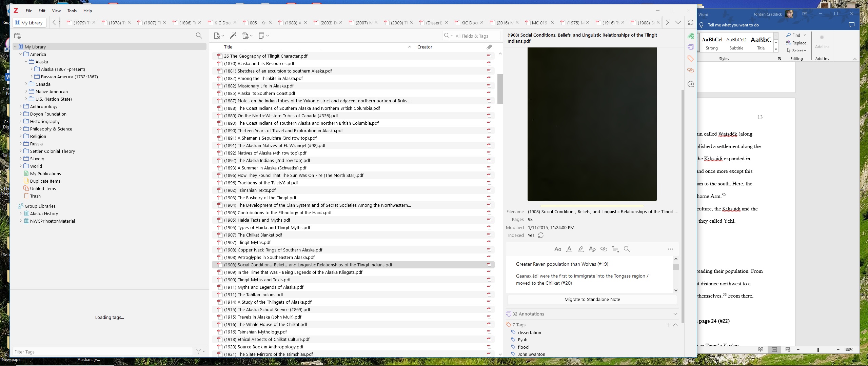The image size is (868, 366).
Task: Click the Related items side pane icon
Action: [690, 70]
